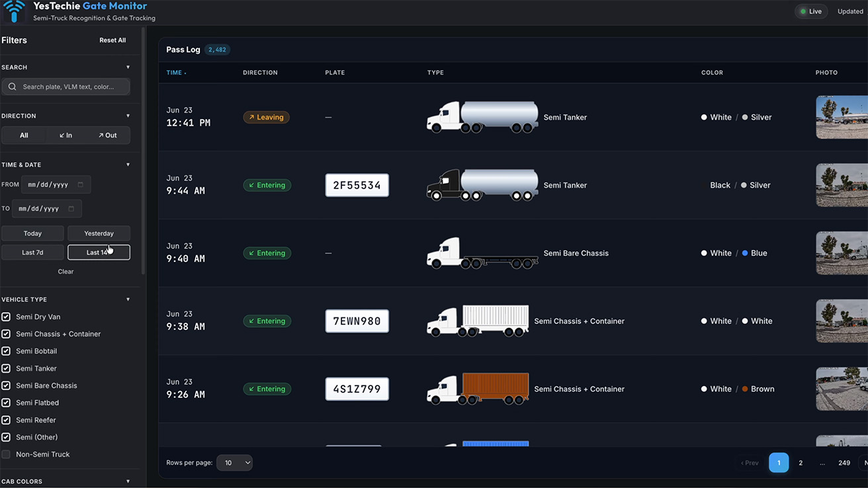Viewport: 868px width, 488px height.
Task: Click the YesTechie wifi logo icon
Action: [x=15, y=11]
